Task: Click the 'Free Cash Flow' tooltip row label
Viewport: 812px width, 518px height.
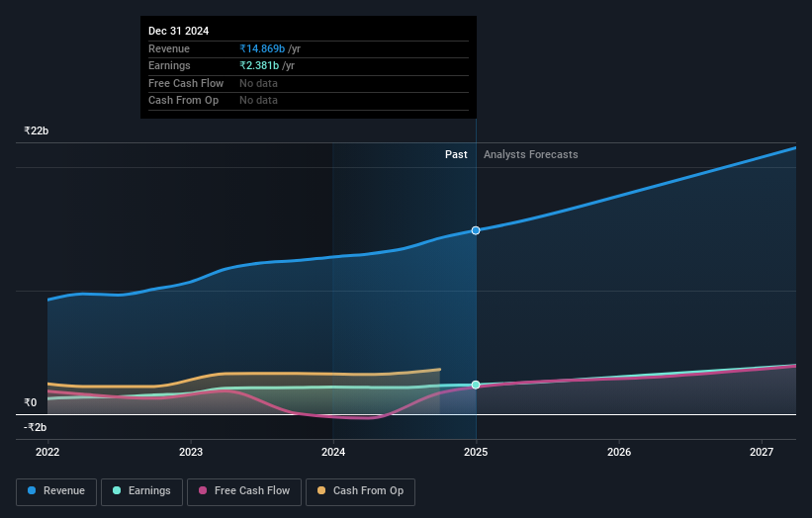Action: pyautogui.click(x=186, y=83)
